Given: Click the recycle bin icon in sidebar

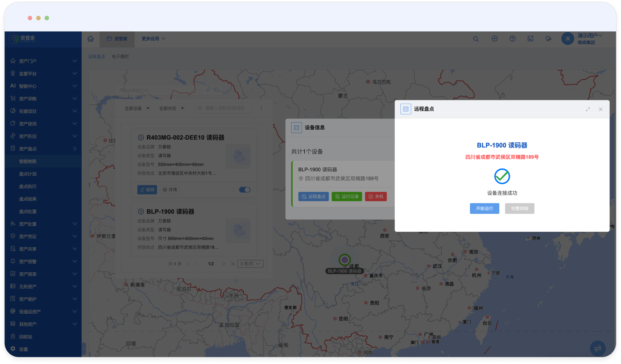Looking at the screenshot, I should [x=13, y=336].
